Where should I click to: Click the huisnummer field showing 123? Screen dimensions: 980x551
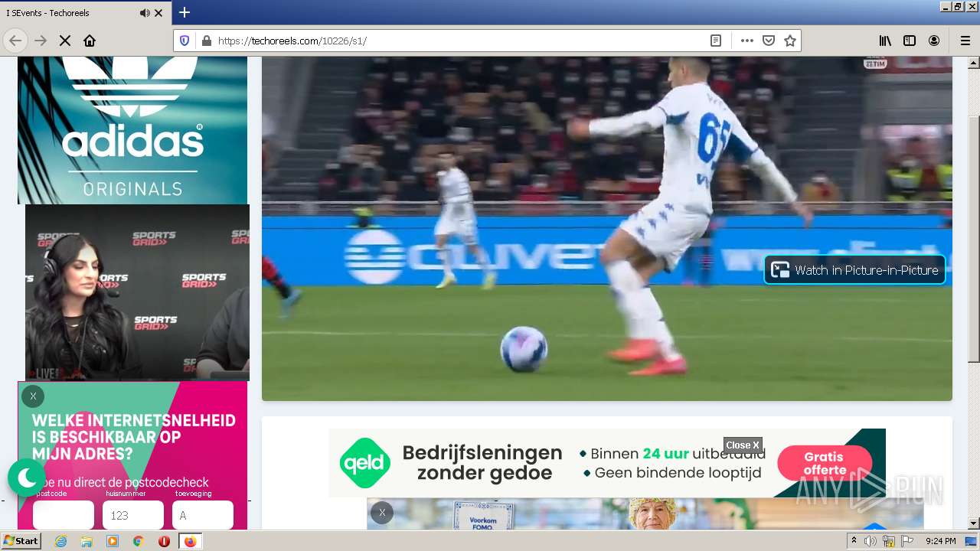133,515
